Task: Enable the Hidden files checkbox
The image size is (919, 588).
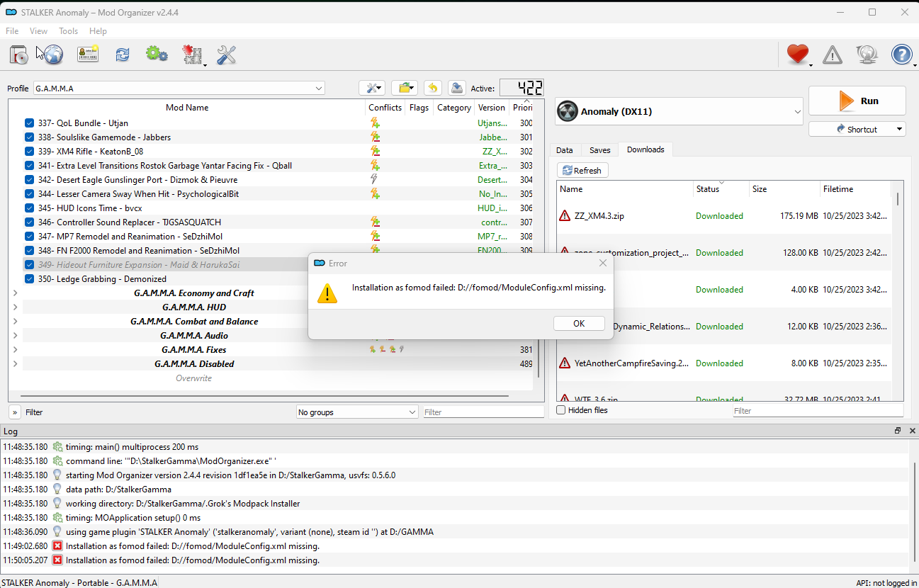Action: click(561, 410)
